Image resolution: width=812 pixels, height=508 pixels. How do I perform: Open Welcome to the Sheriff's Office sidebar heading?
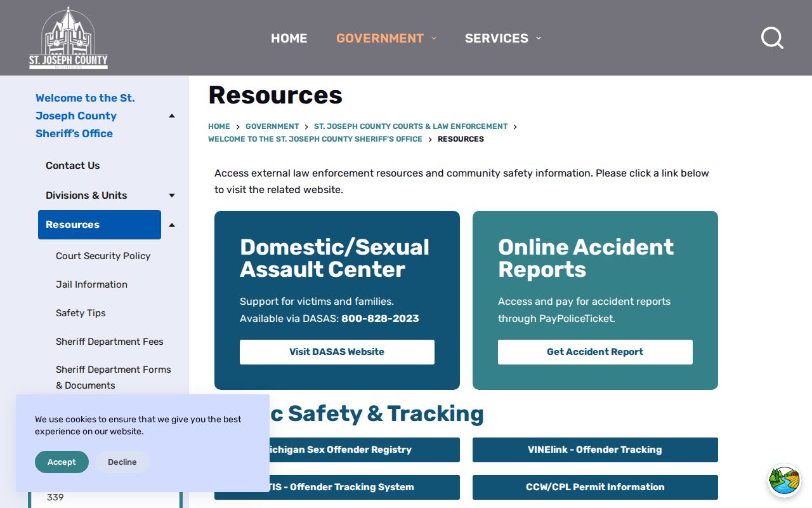pos(85,116)
